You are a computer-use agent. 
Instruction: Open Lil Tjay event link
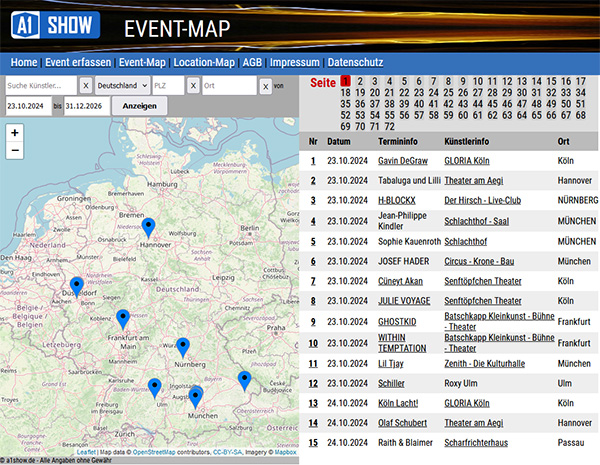click(390, 364)
